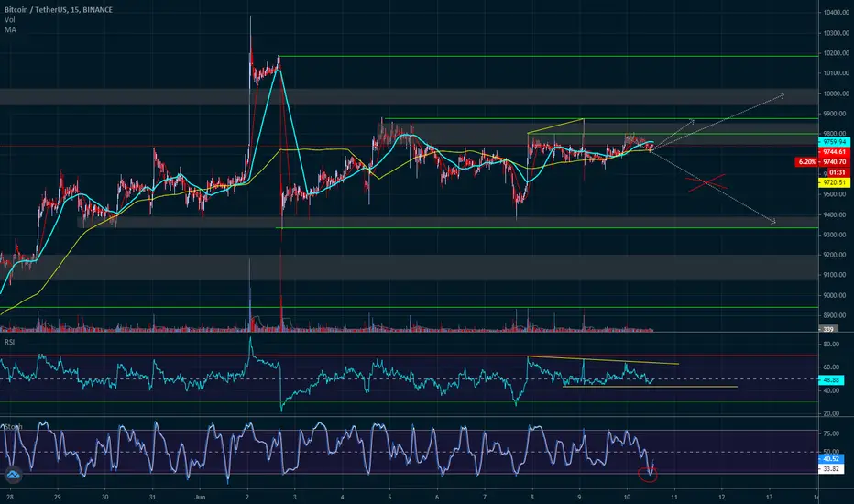
Task: Click the 9740.70 current price label
Action: point(835,162)
